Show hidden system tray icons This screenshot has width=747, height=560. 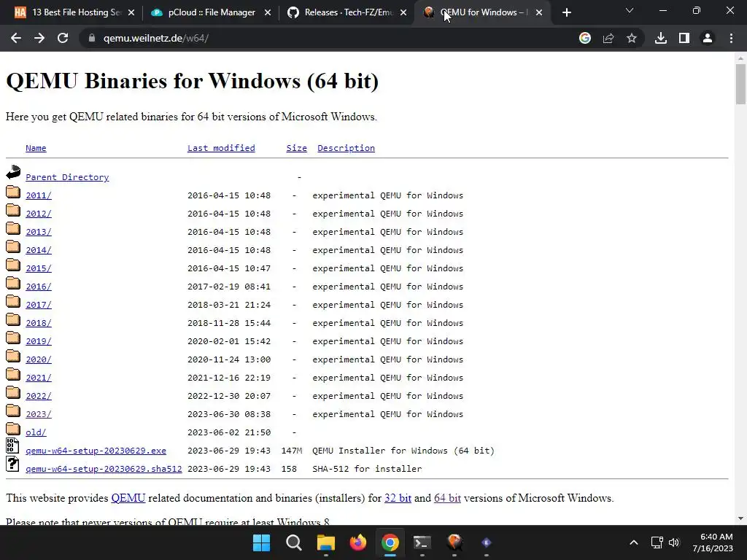[634, 542]
